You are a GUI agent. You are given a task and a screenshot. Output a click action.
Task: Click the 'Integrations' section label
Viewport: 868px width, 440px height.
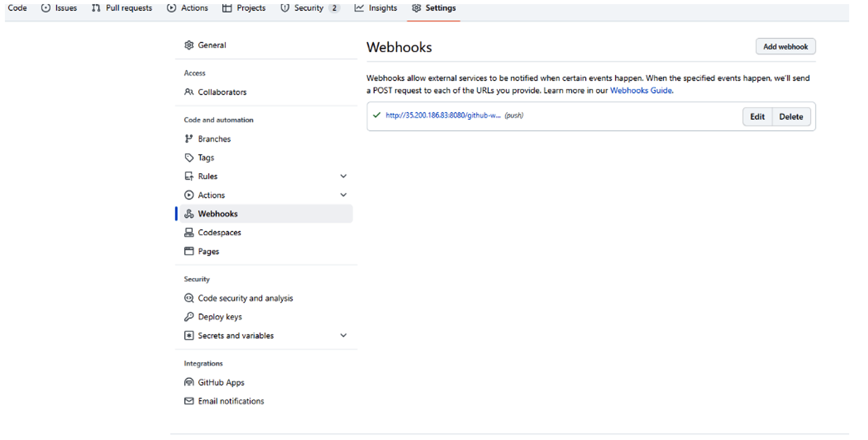coord(203,363)
